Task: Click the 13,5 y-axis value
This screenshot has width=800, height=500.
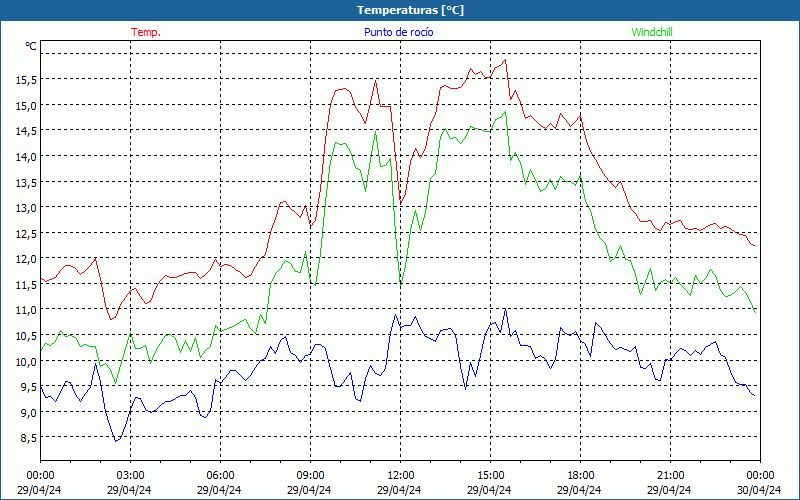Action: [x=26, y=182]
